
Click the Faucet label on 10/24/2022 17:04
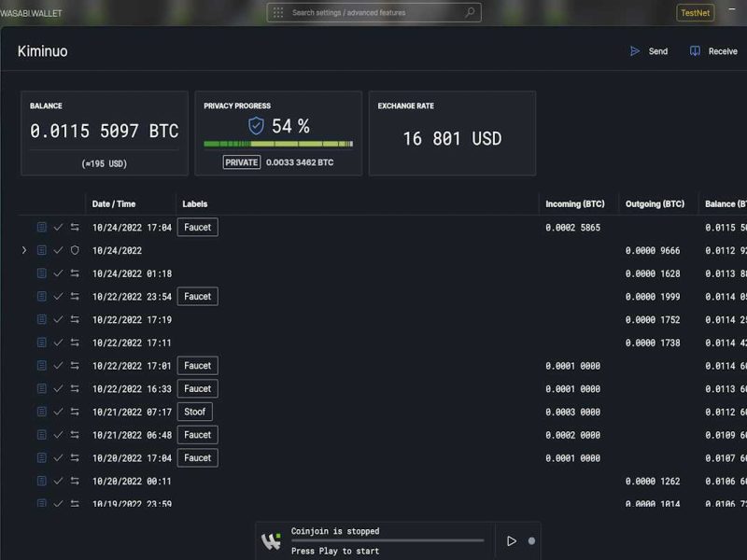pos(198,227)
